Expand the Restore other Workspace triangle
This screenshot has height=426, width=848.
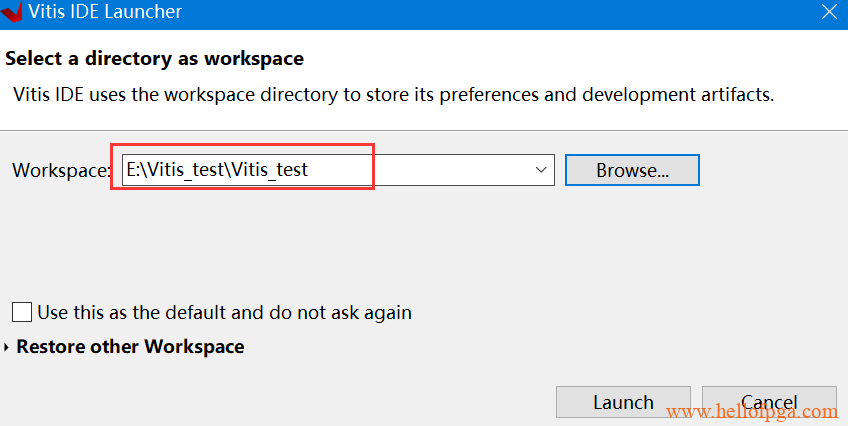pos(6,347)
